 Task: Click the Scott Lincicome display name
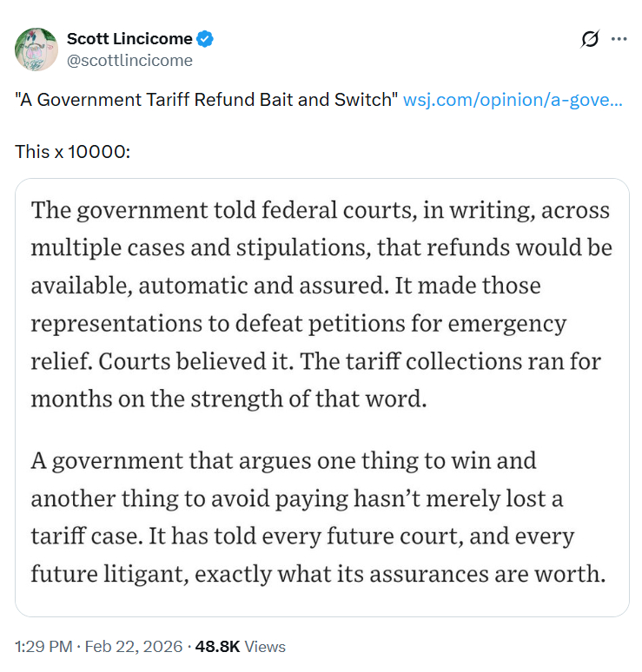[x=129, y=39]
